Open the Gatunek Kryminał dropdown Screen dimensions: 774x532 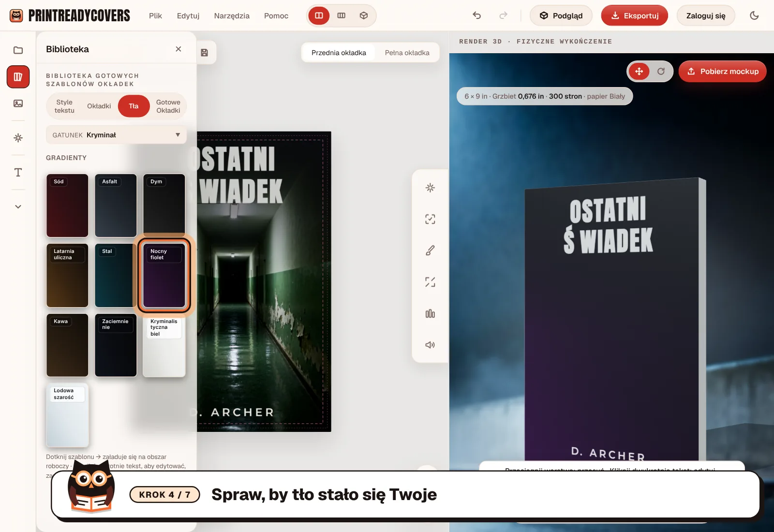click(116, 135)
